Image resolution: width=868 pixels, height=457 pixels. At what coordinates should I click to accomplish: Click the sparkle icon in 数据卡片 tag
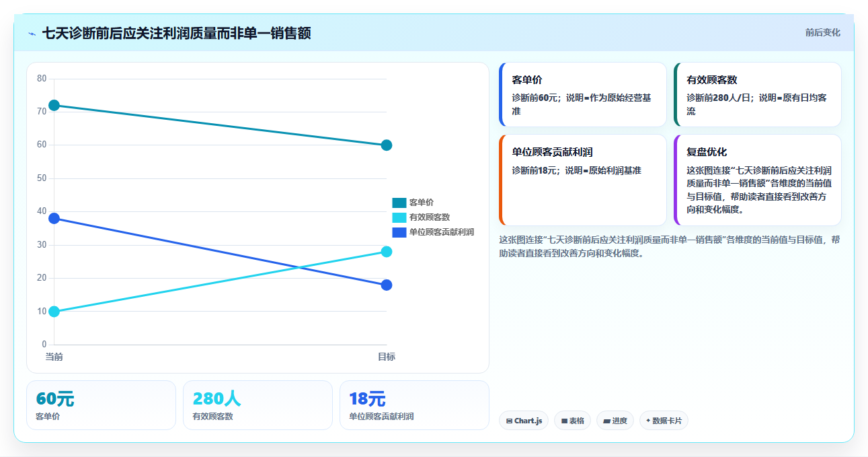648,421
